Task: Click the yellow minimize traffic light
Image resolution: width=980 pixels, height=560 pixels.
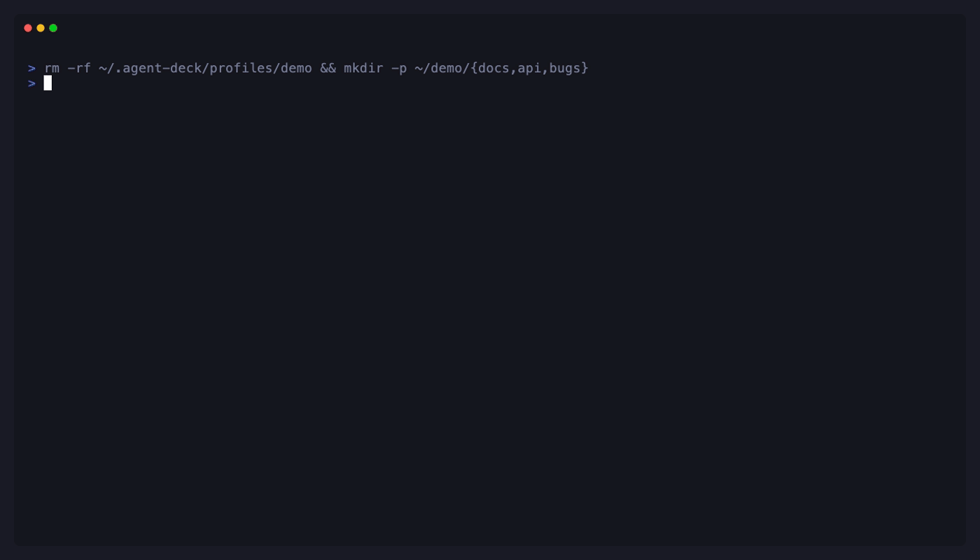Action: (x=40, y=28)
